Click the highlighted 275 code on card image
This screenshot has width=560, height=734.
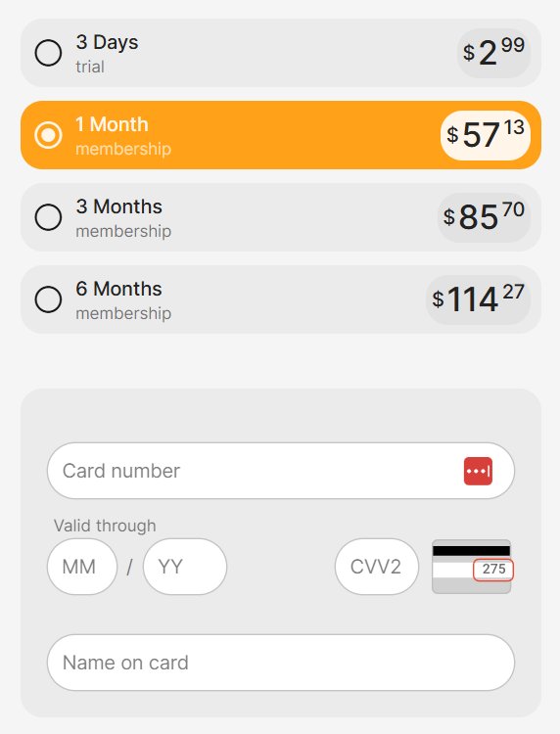pyautogui.click(x=493, y=570)
